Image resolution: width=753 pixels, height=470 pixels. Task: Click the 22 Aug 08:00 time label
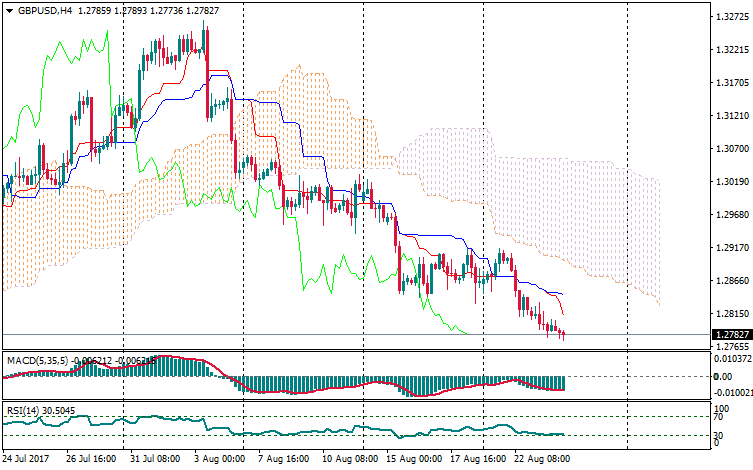point(543,459)
